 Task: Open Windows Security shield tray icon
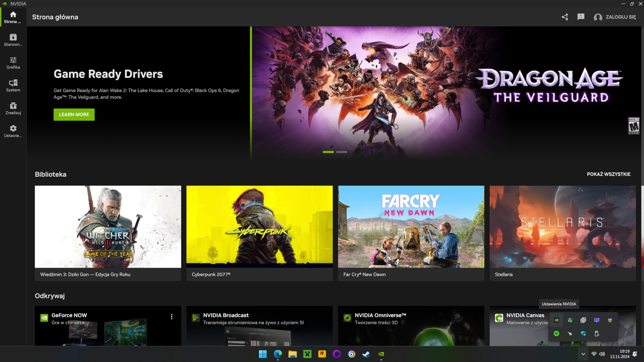tap(583, 333)
